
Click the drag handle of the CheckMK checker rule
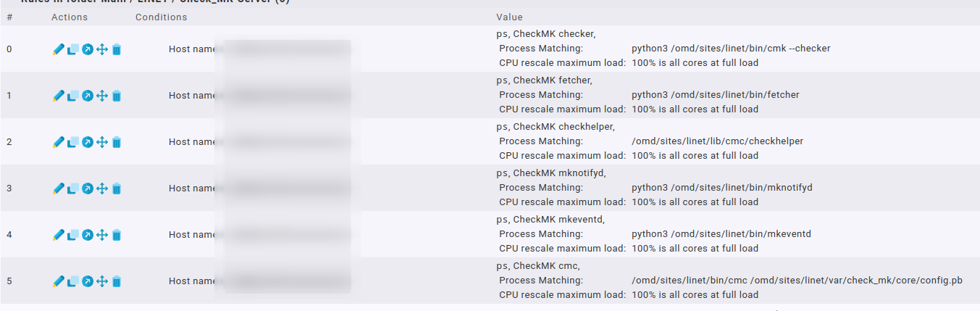102,49
